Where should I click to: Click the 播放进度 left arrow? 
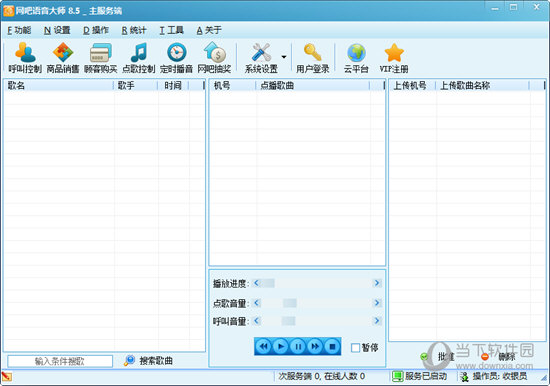pos(256,283)
